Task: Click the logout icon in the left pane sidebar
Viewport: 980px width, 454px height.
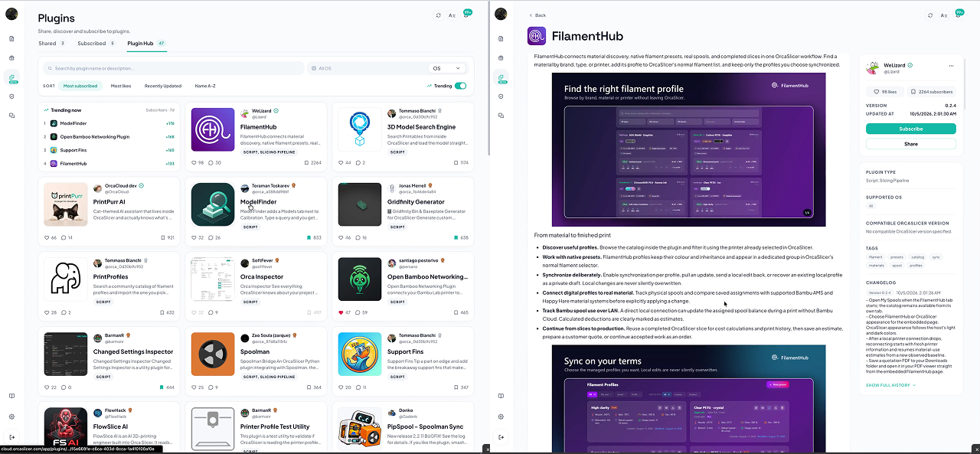Action: [11, 436]
